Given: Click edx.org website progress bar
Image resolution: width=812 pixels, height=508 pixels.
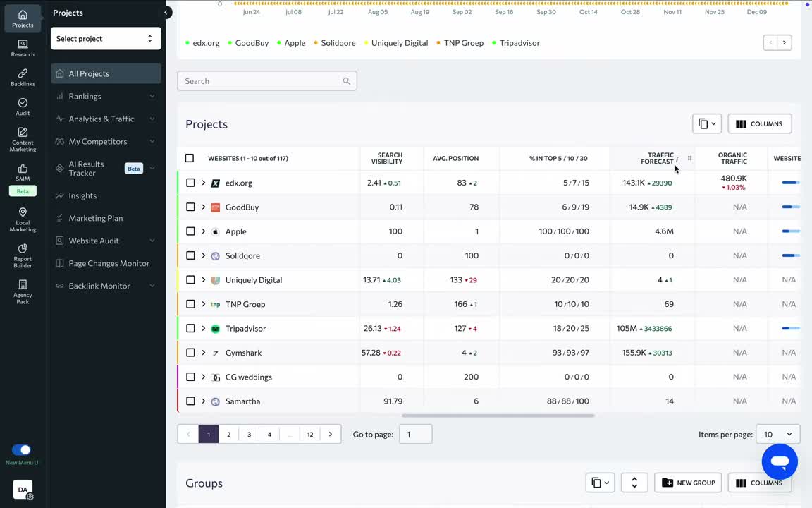Looking at the screenshot, I should 791,183.
